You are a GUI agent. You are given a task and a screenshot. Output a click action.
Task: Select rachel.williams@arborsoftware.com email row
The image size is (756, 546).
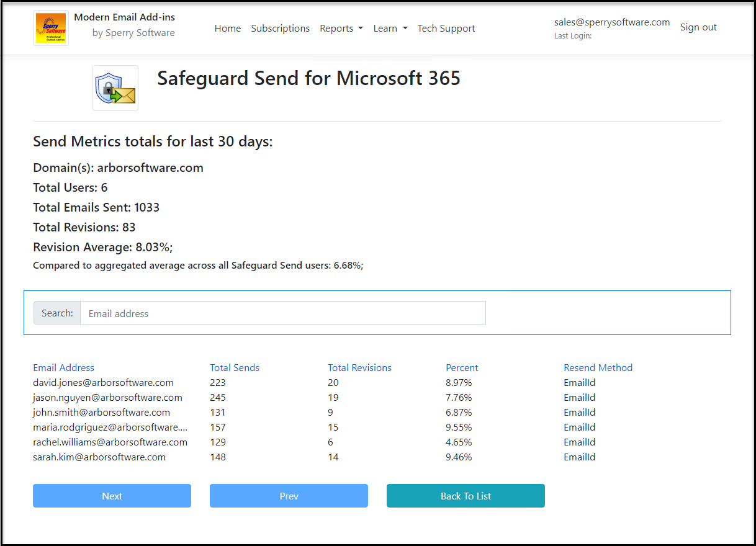pos(110,442)
